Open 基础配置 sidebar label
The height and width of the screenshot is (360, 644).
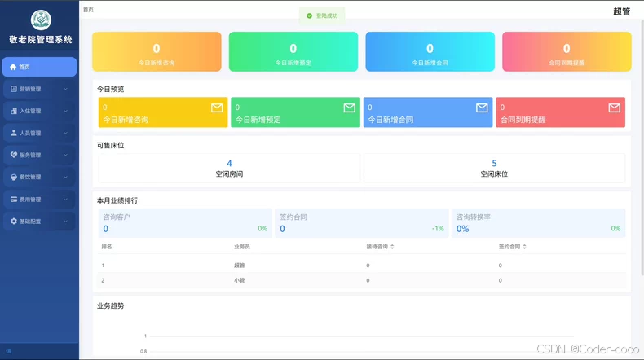pos(30,222)
